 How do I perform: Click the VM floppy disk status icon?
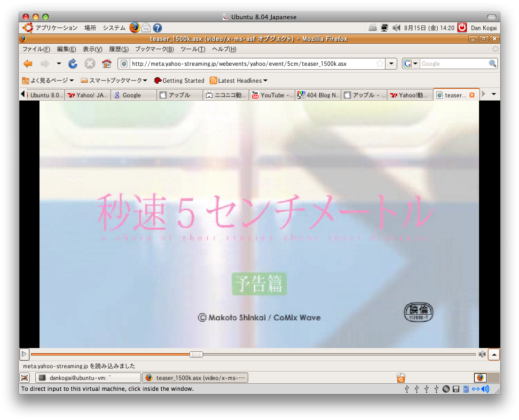[456, 389]
